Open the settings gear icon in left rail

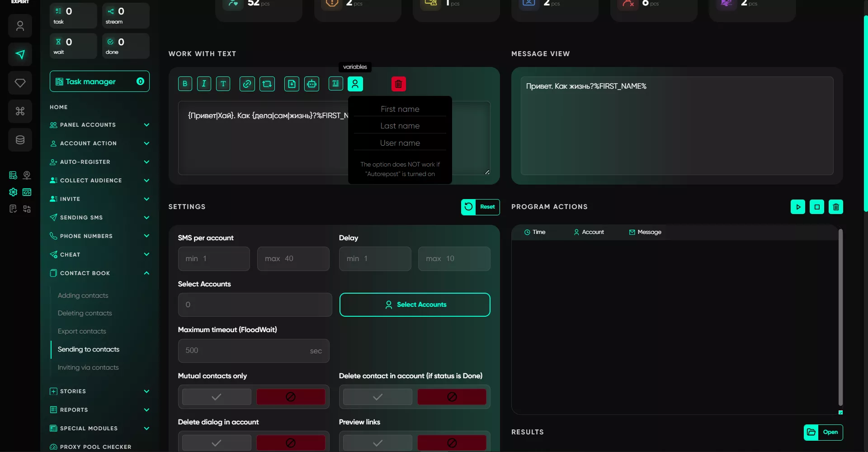point(13,192)
